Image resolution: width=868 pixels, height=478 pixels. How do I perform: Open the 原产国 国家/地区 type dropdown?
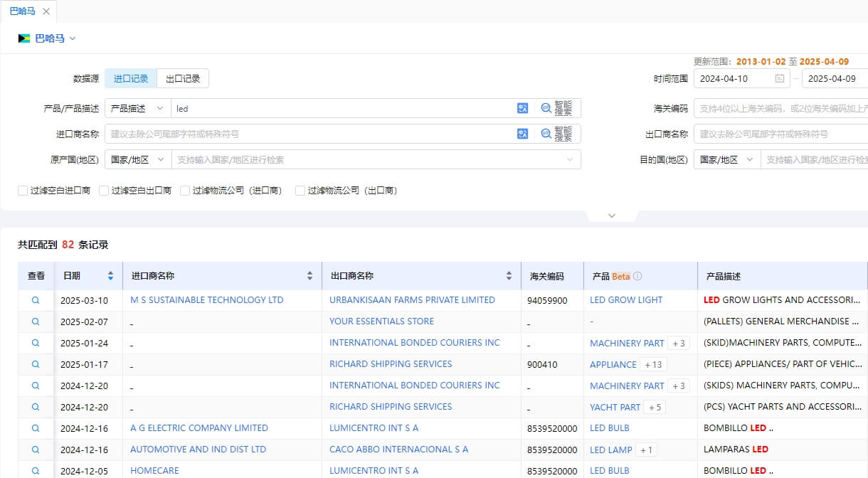tap(138, 159)
